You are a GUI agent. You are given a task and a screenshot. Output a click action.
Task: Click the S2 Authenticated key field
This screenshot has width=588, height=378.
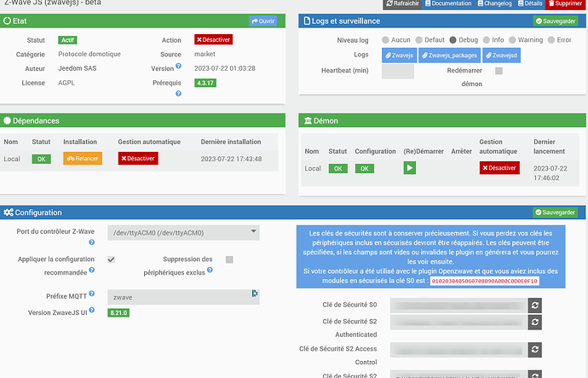click(x=459, y=322)
